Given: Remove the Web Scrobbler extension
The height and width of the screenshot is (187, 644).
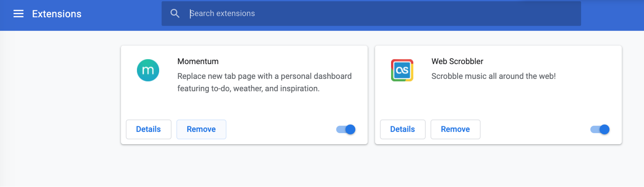Looking at the screenshot, I should [x=456, y=129].
